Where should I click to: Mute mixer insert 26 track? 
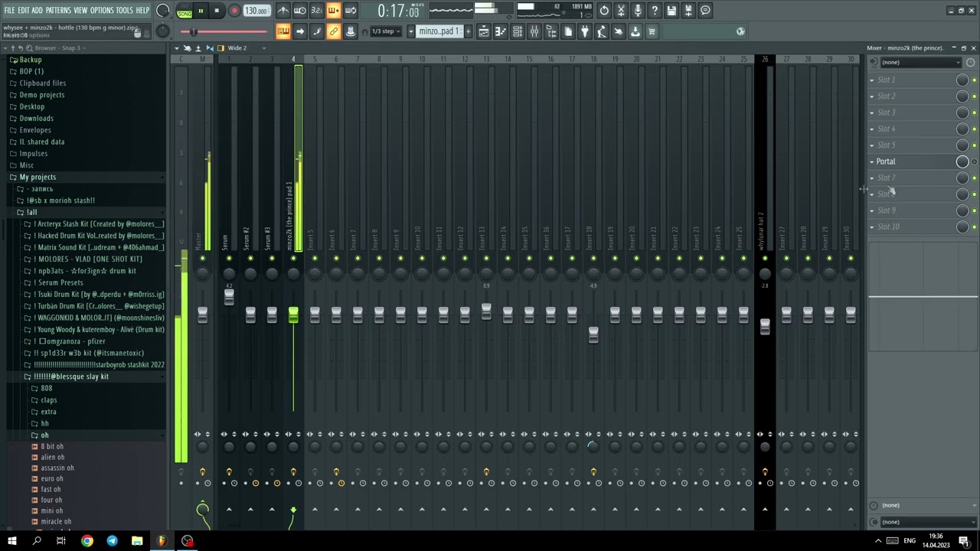tap(765, 259)
